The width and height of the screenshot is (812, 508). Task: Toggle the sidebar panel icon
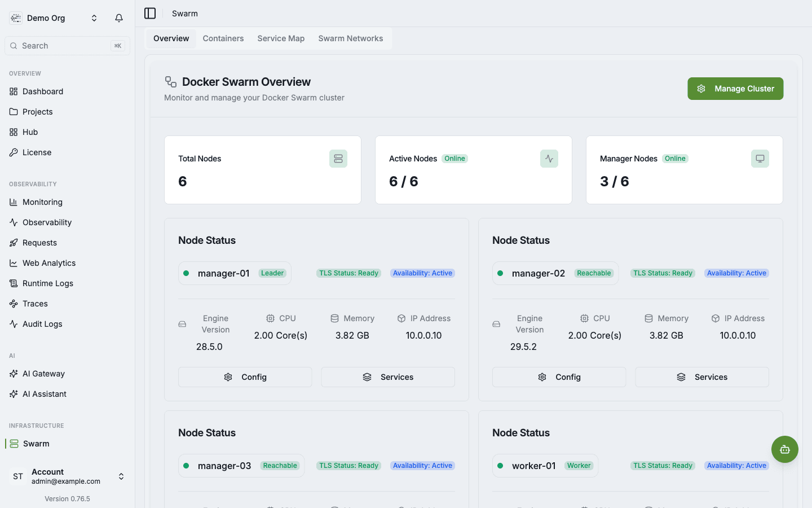coord(150,13)
